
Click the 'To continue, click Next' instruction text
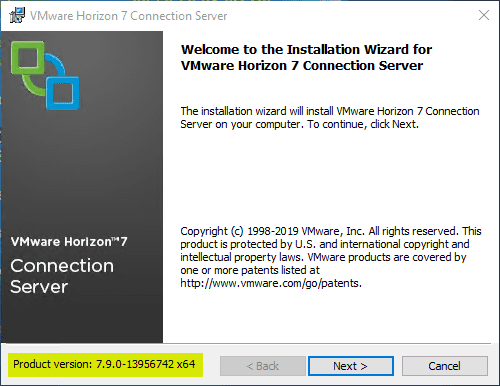point(363,124)
